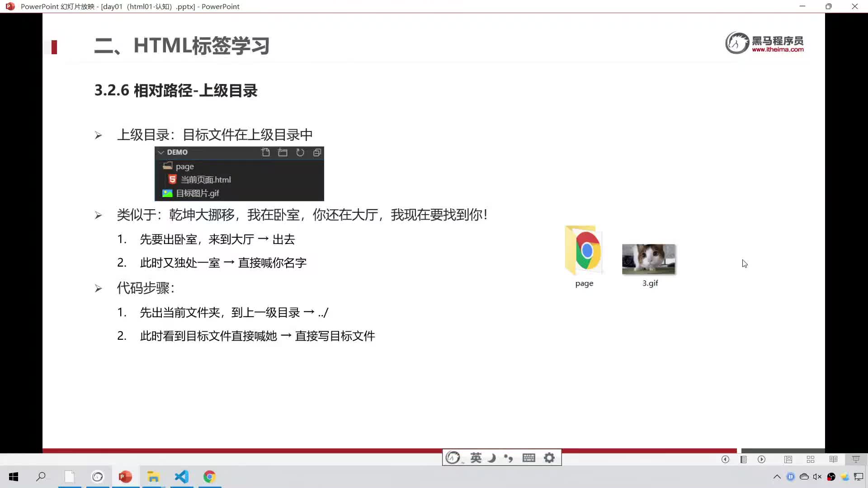The width and height of the screenshot is (868, 488).
Task: Click the line 此时看到目标文件直接喊她 → 直接写目标文件
Action: (258, 336)
